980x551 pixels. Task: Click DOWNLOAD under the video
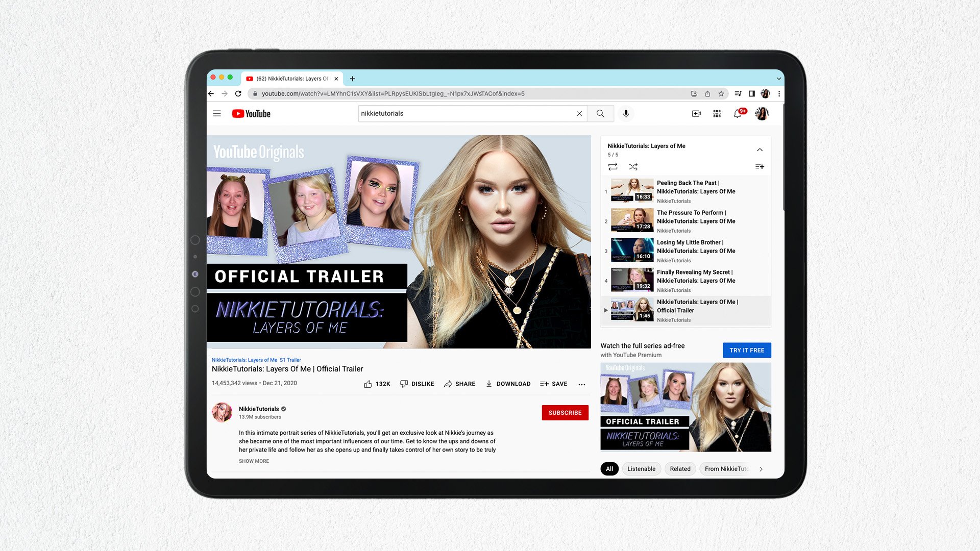point(508,384)
